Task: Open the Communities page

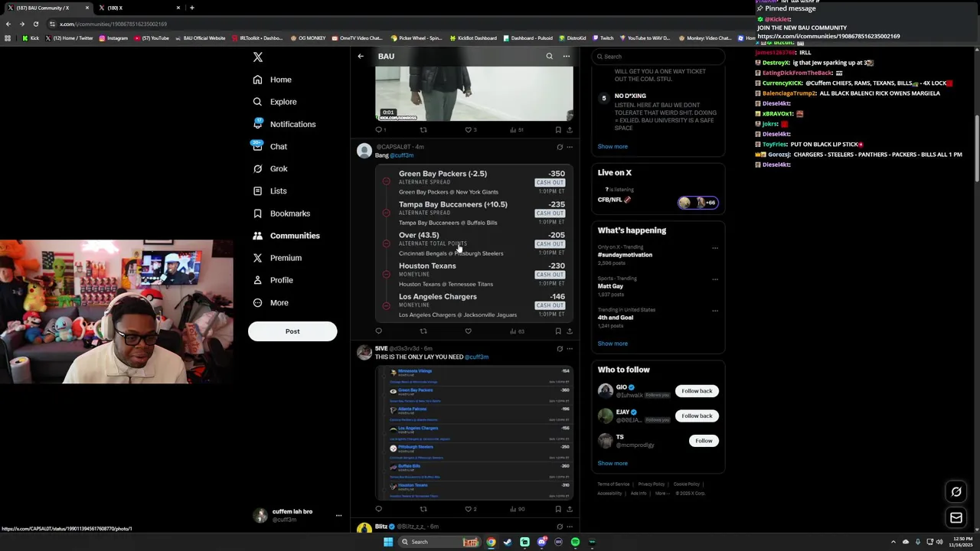Action: [x=286, y=236]
